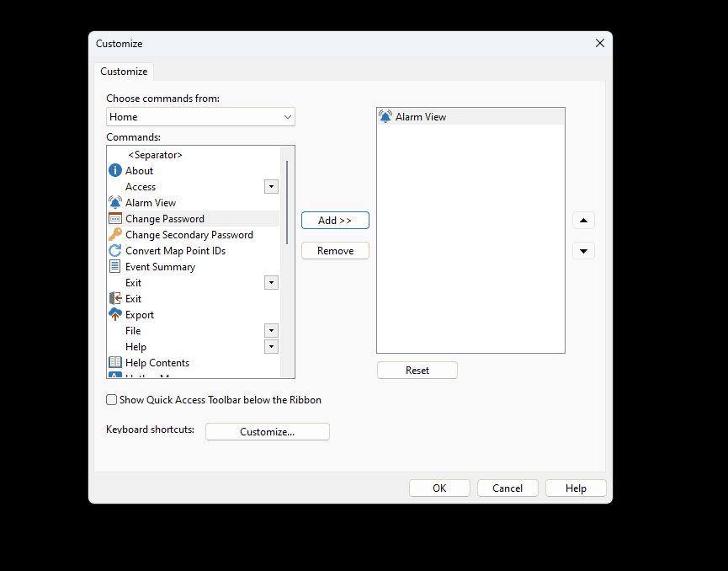Click the Export cloud upload icon
This screenshot has width=728, height=571.
pos(115,314)
